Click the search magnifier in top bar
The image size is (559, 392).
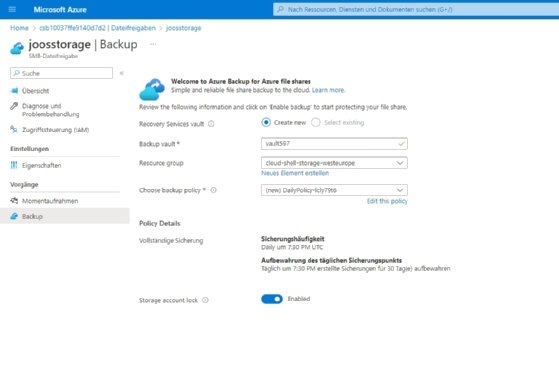[281, 9]
